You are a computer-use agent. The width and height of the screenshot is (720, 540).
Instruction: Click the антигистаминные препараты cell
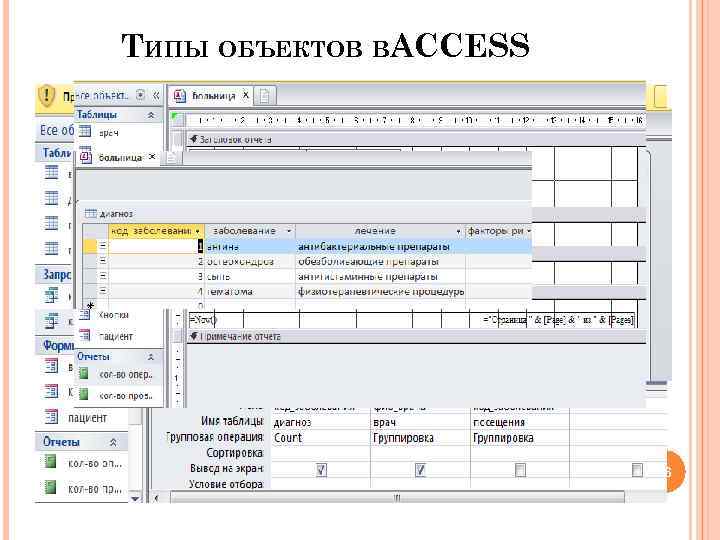pyautogui.click(x=380, y=277)
